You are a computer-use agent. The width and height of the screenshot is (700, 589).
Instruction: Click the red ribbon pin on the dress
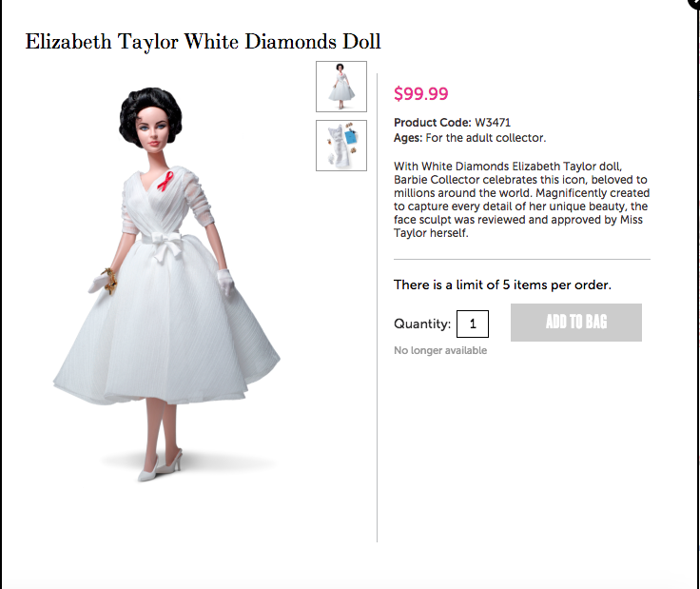pyautogui.click(x=165, y=181)
